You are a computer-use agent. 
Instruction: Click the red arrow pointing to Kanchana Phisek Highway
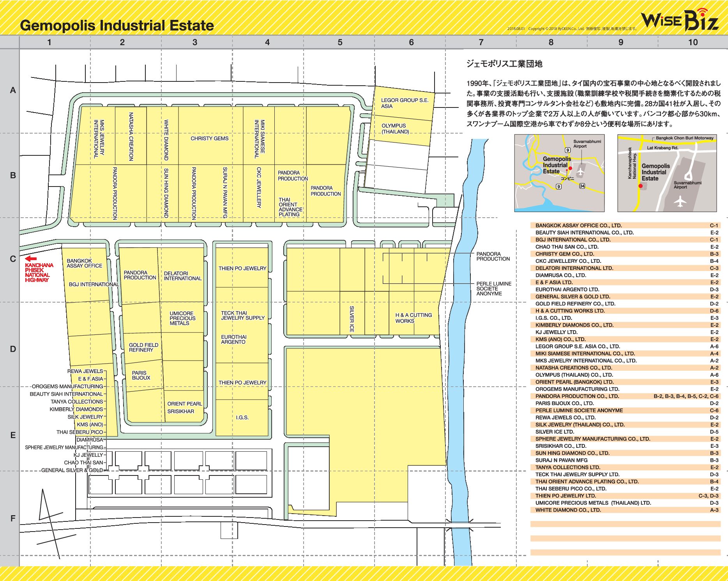coord(31,258)
